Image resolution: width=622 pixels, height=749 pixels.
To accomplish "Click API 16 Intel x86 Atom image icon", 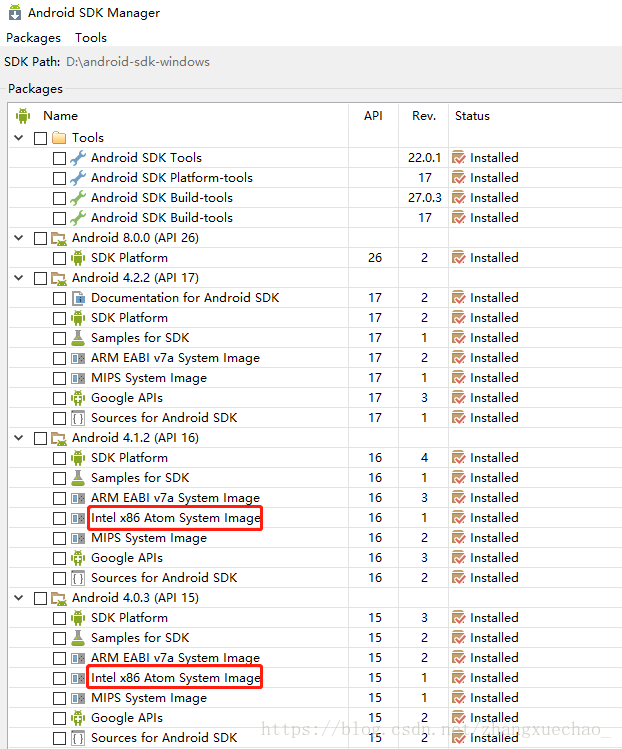I will (78, 519).
